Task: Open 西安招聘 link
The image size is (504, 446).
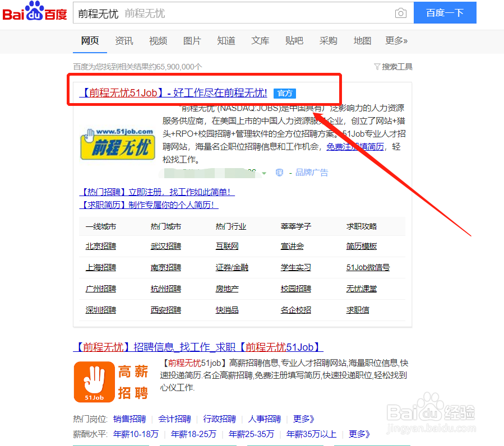Action: [x=166, y=310]
